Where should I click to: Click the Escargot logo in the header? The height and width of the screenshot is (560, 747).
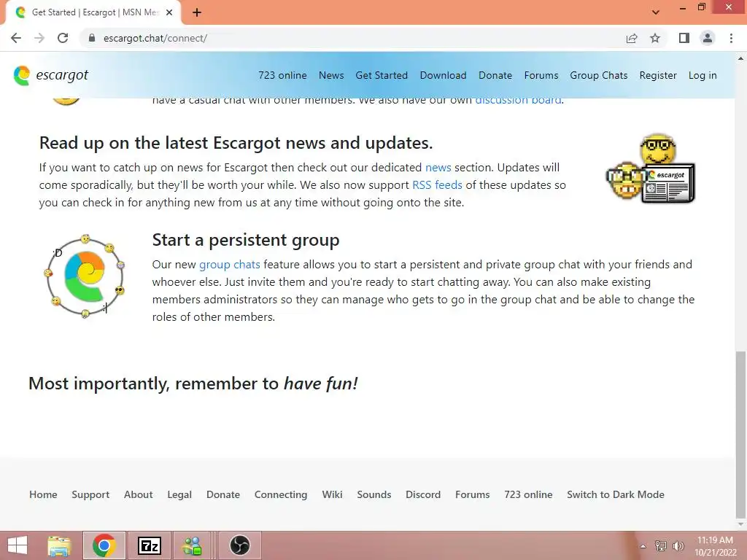tap(51, 75)
